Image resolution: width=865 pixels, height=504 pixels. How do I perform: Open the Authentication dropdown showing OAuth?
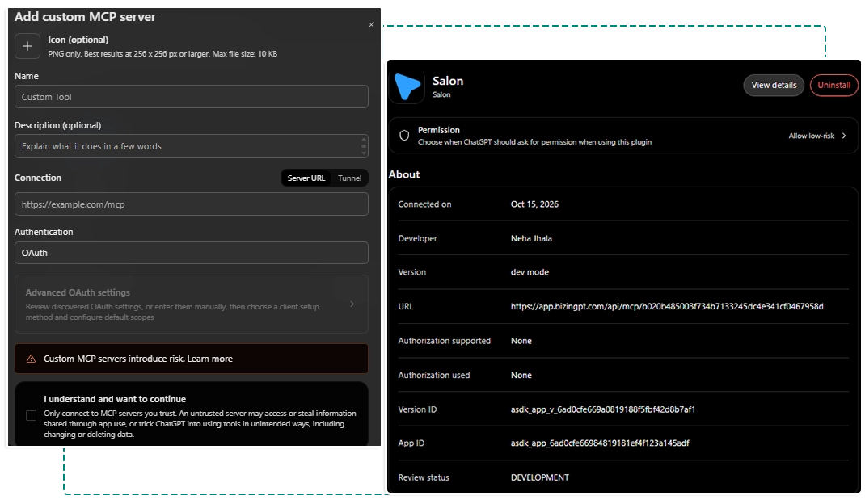(x=192, y=253)
